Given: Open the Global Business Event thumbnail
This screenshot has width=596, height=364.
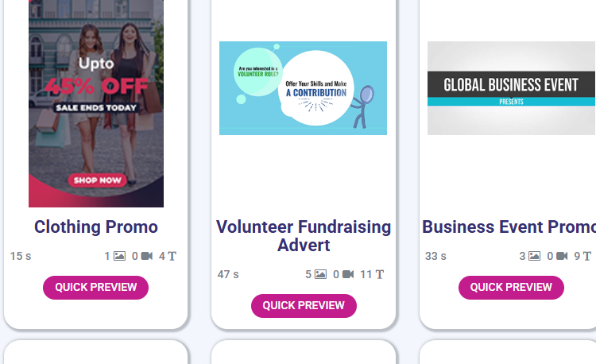Looking at the screenshot, I should coord(511,88).
